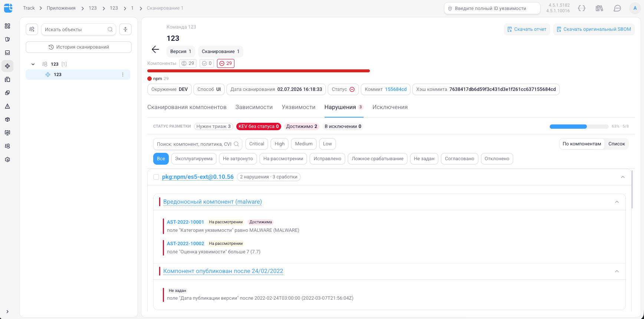
Task: Tick the checkbox for pkg:npm/es5-ext@0.10.56
Action: pyautogui.click(x=156, y=177)
